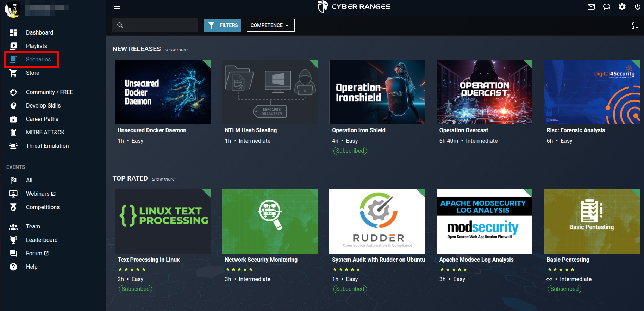Show more Top Rated scenarios
The width and height of the screenshot is (644, 311).
coord(163,179)
